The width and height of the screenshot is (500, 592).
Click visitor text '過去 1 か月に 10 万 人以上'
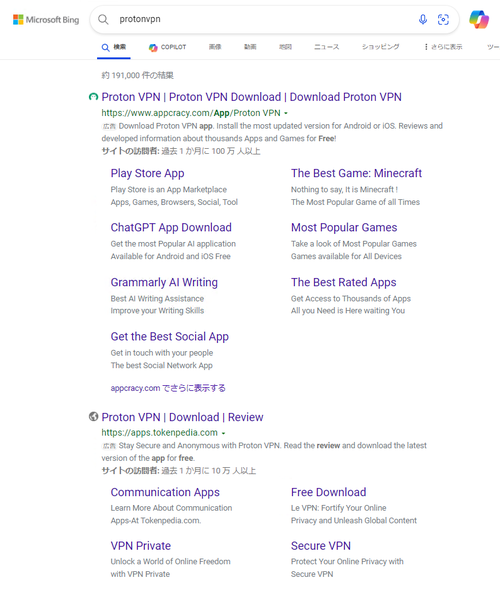[208, 471]
